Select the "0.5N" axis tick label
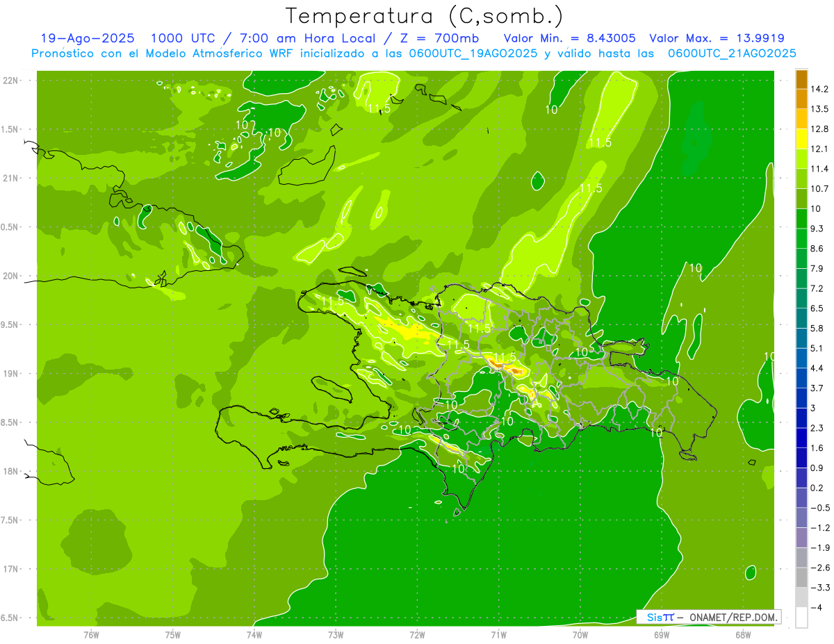The image size is (834, 644). coord(10,227)
